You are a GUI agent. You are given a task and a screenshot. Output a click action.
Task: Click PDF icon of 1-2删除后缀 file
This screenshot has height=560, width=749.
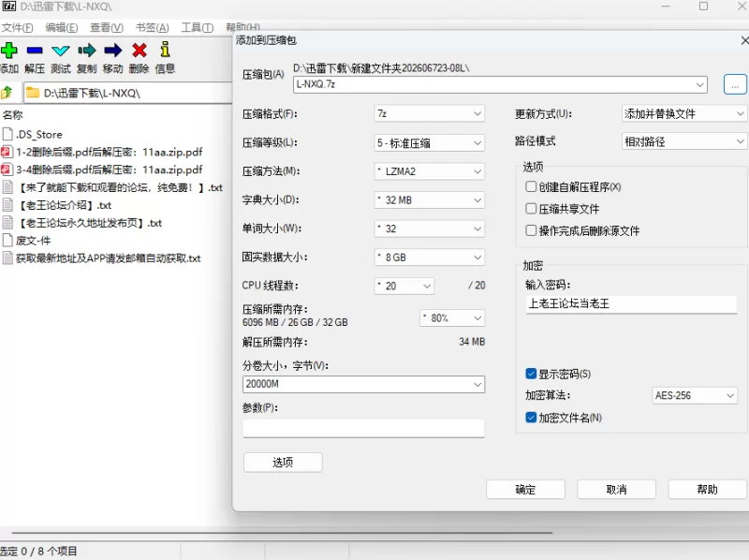(7, 152)
